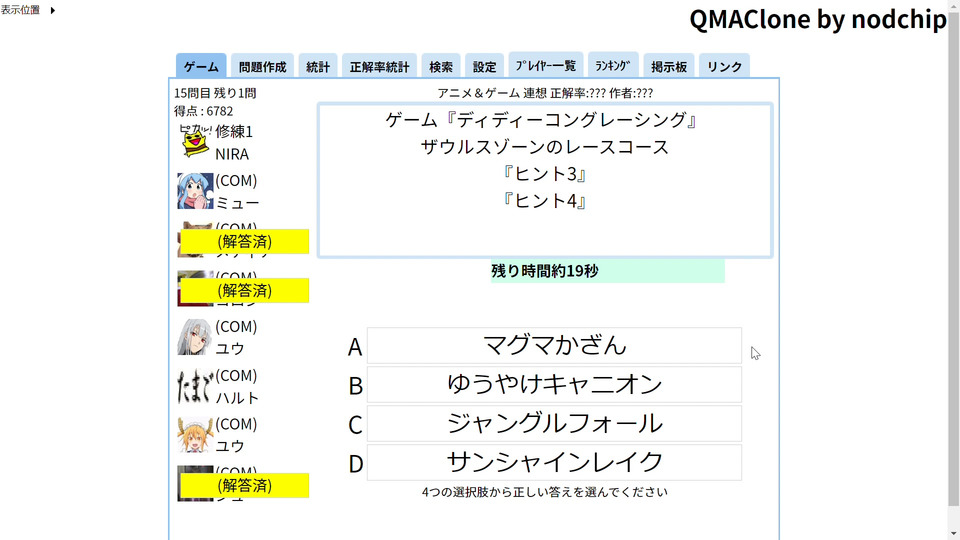This screenshot has height=540, width=960.
Task: Click the 修練1 rank label
Action: coord(234,132)
